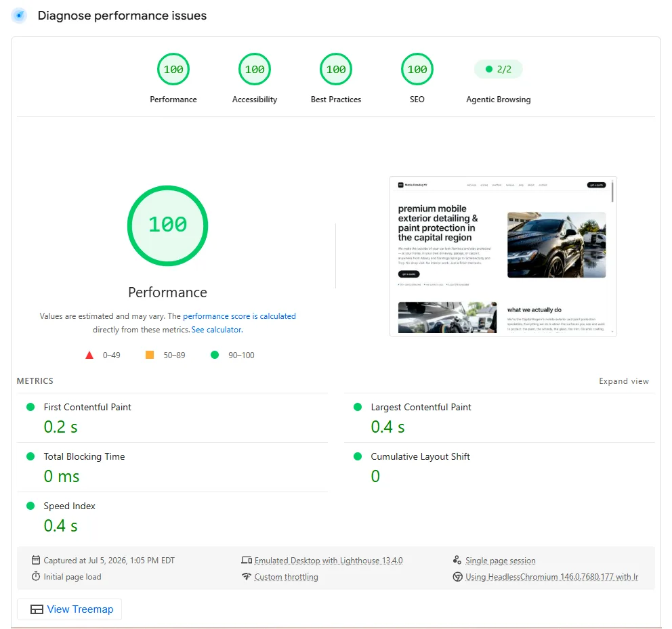Viewport: 672px width, 629px height.
Task: Click the METRICS section heading
Action: [x=35, y=381]
